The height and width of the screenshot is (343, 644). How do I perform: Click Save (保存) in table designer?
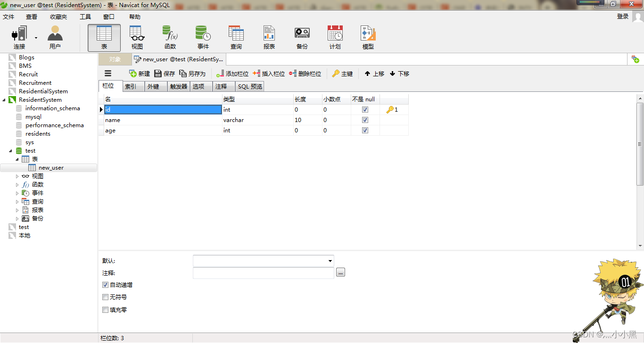(x=165, y=73)
